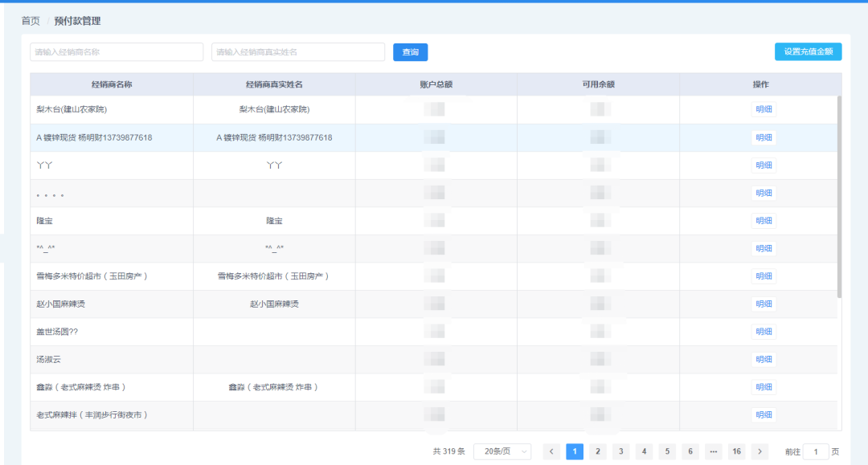This screenshot has width=868, height=465.
Task: Open 设置充值金额 recharge settings
Action: pyautogui.click(x=808, y=52)
